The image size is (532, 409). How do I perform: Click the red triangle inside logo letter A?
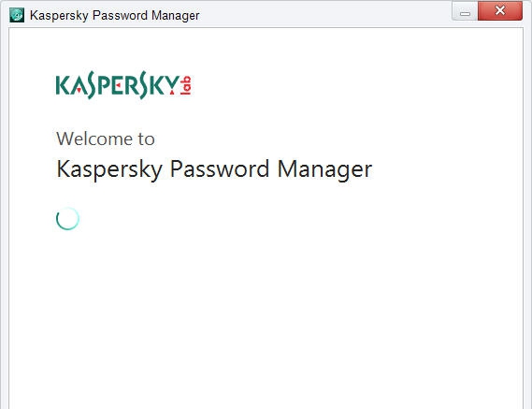tap(79, 90)
